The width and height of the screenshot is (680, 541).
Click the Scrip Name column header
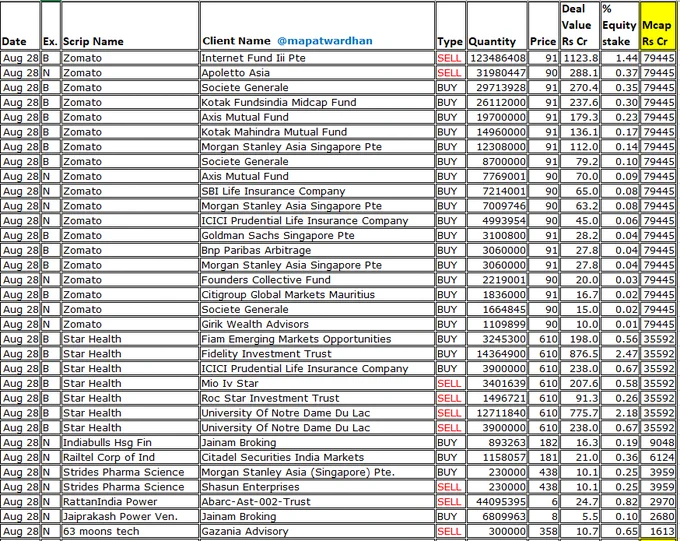tap(130, 26)
